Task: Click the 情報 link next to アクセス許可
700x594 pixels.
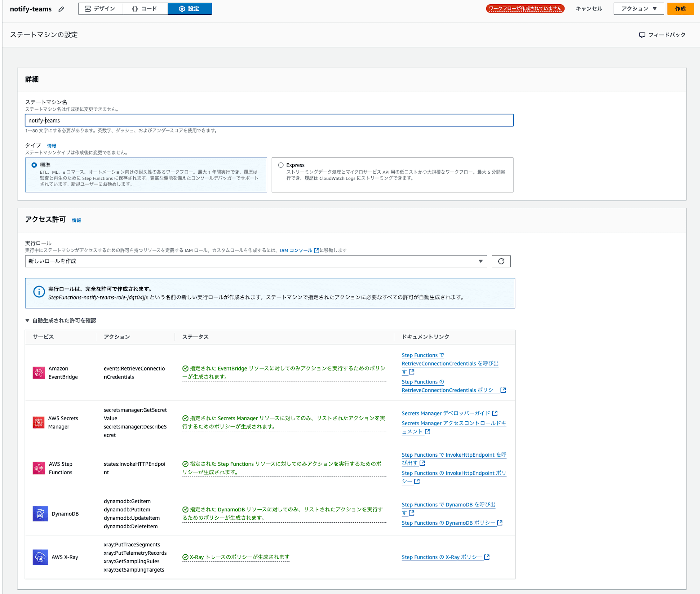Action: point(76,220)
